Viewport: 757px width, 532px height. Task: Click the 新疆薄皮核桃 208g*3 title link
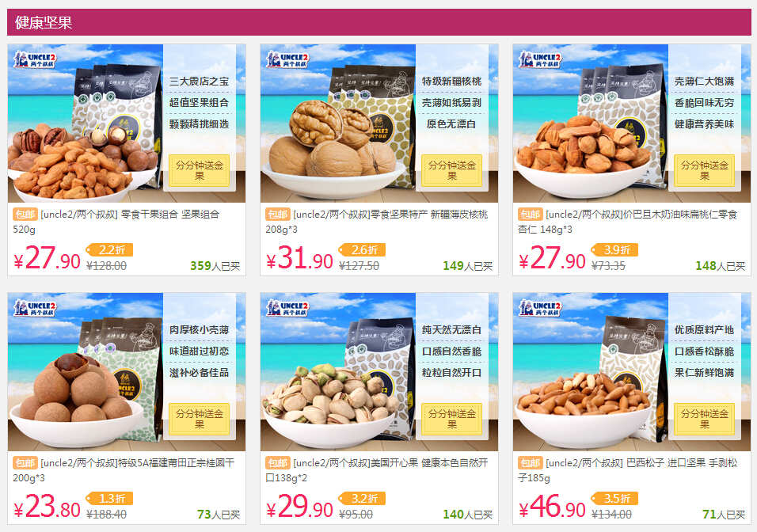[x=377, y=222]
